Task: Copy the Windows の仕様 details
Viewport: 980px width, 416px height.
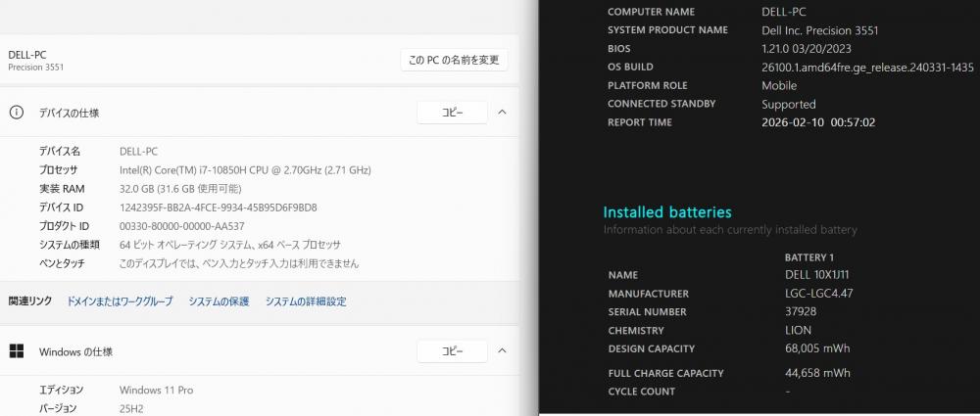Action: pyautogui.click(x=452, y=351)
